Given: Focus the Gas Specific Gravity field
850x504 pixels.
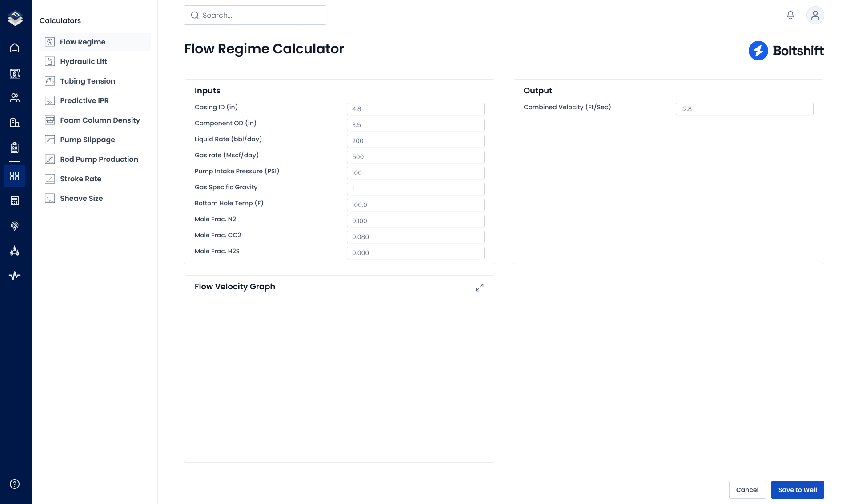Looking at the screenshot, I should [x=415, y=189].
